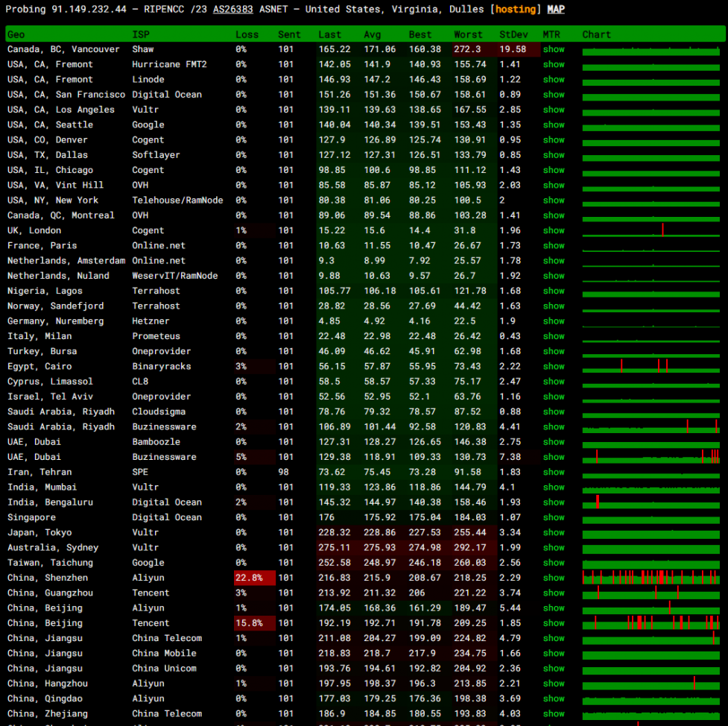The width and height of the screenshot is (728, 726).
Task: Show MTR for Germany, Nuremberg
Action: coord(554,321)
